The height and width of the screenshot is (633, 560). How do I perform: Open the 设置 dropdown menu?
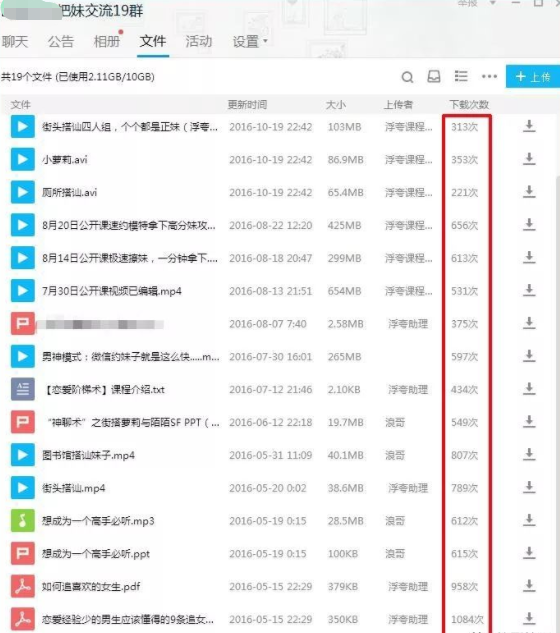(x=250, y=41)
